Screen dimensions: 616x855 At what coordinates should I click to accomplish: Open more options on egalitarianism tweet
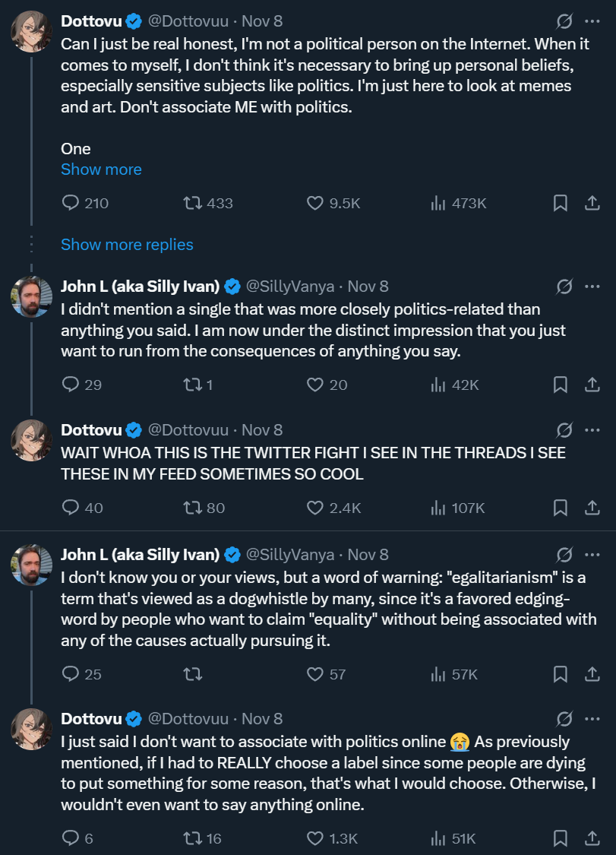click(592, 554)
